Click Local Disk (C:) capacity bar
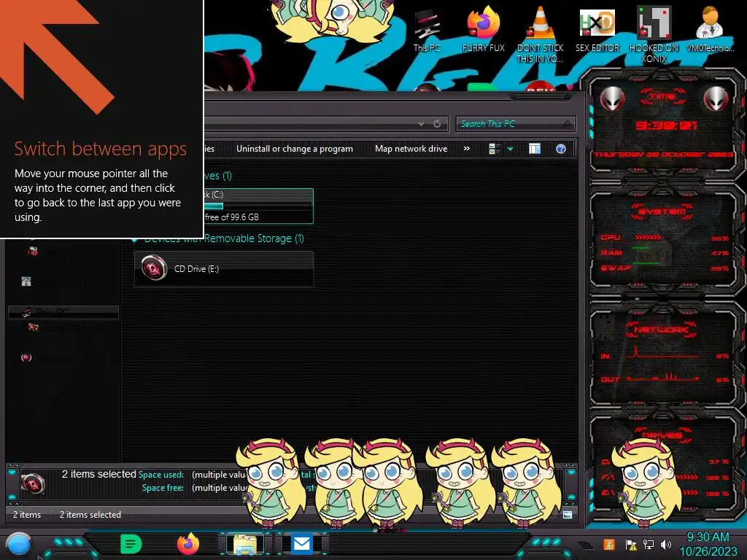The width and height of the screenshot is (747, 560). click(x=258, y=206)
